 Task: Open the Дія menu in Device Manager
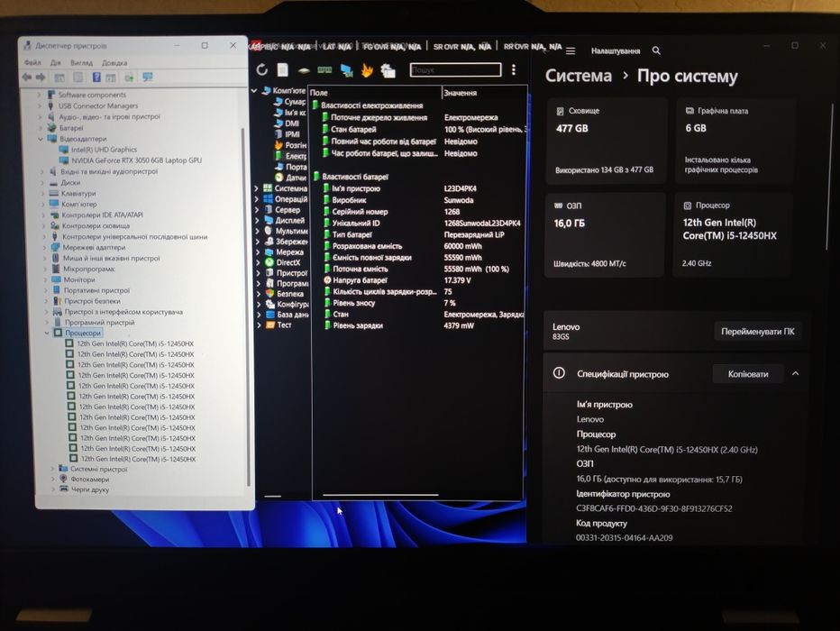[x=56, y=63]
